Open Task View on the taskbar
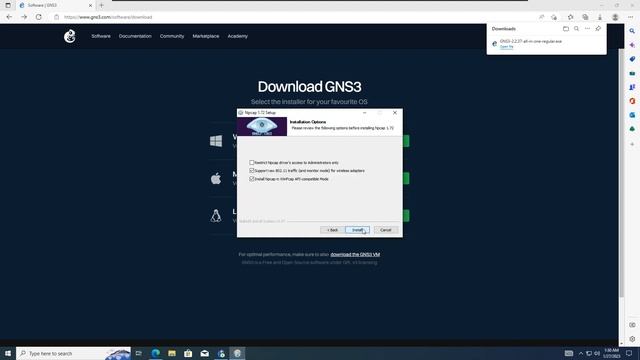This screenshot has width=640, height=360. (139, 353)
